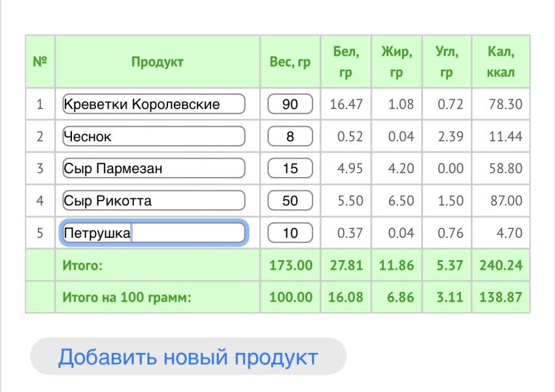Click the Сыр Пармезан name input
Image resolution: width=555 pixels, height=392 pixels.
[154, 169]
